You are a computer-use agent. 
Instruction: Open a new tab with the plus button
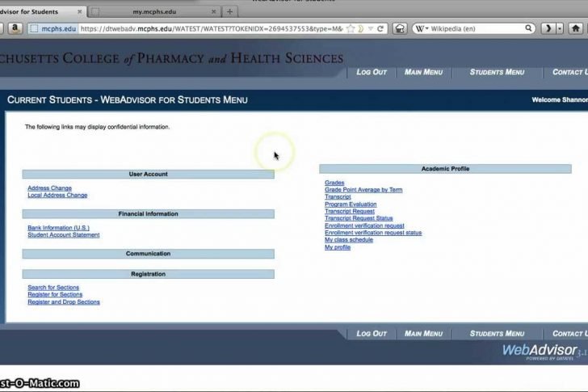point(230,11)
